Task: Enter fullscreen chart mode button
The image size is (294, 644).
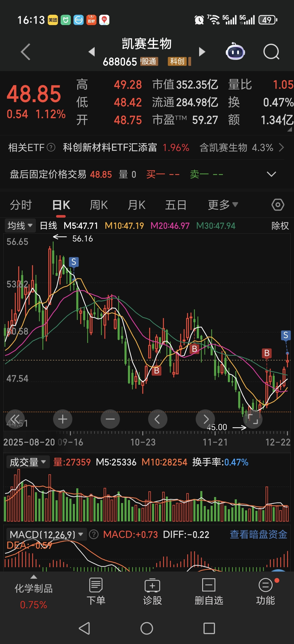Action: coord(253,419)
